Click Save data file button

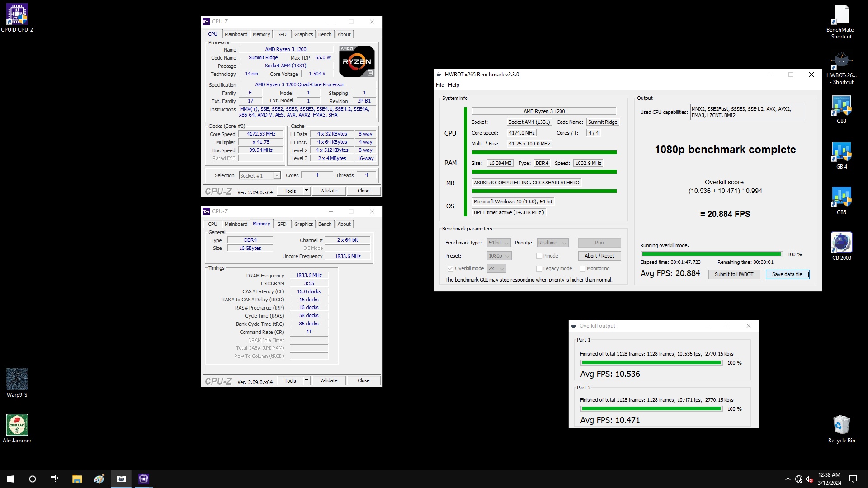point(787,274)
